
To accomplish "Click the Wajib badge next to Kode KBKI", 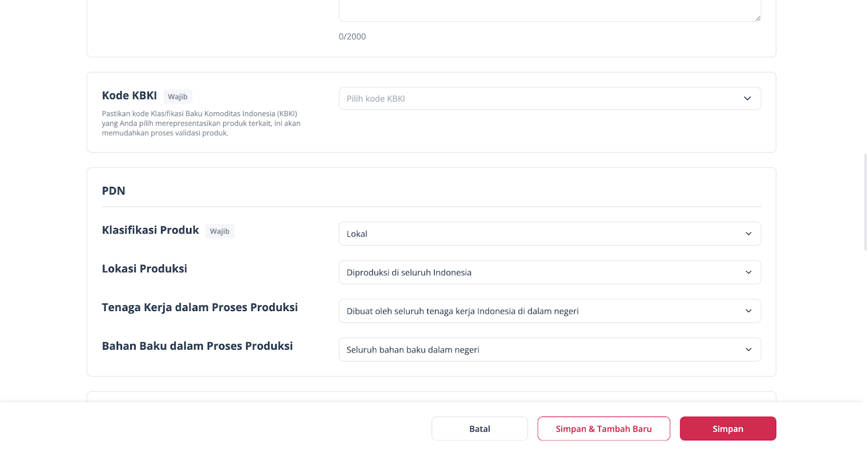I will tap(177, 97).
